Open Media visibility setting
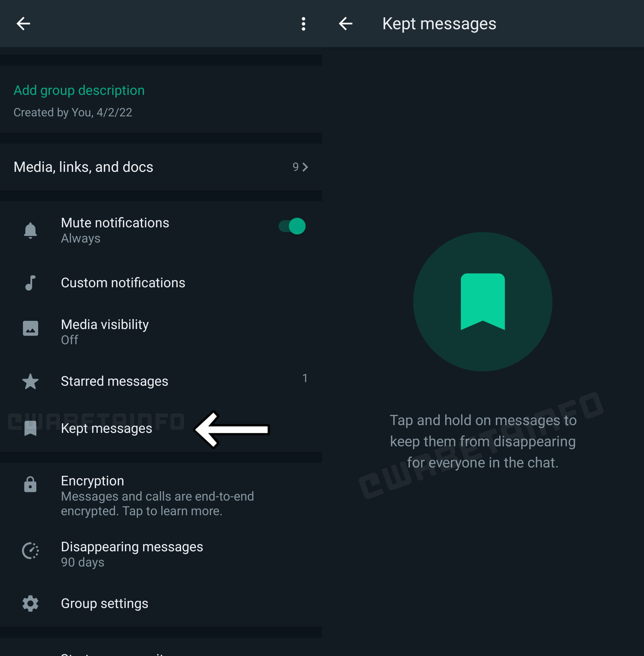644x656 pixels. [105, 332]
